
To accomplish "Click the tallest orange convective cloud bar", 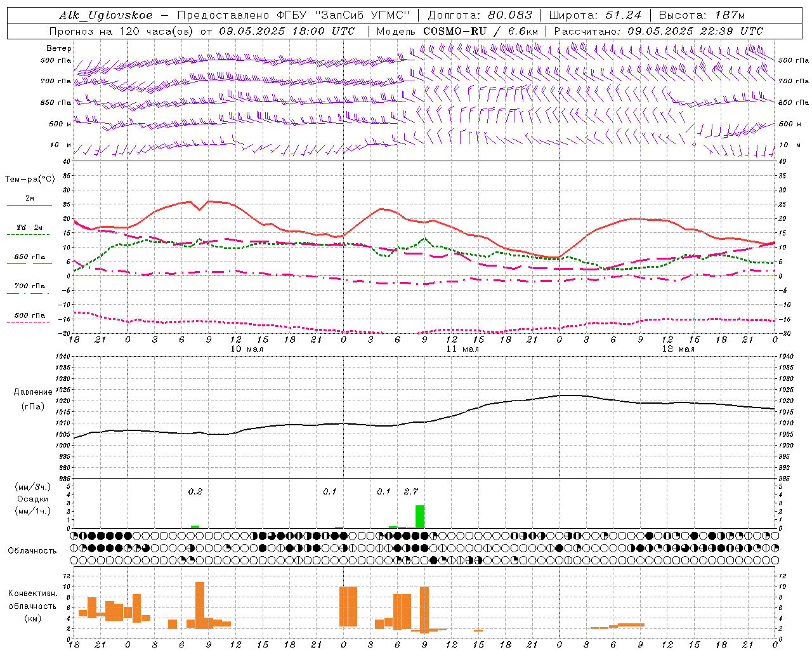I will point(200,605).
